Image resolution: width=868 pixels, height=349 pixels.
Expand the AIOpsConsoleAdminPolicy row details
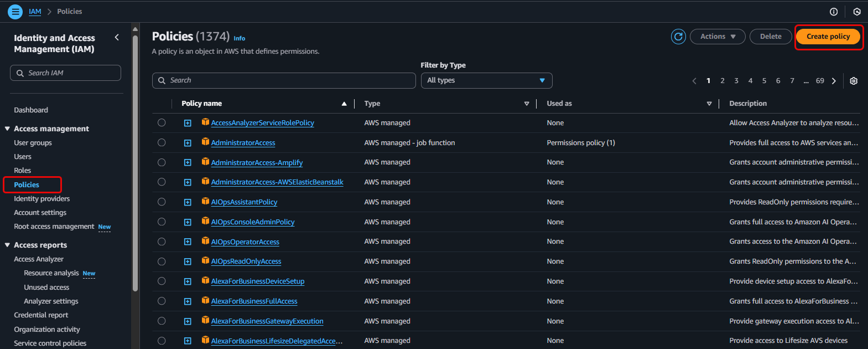(x=188, y=222)
